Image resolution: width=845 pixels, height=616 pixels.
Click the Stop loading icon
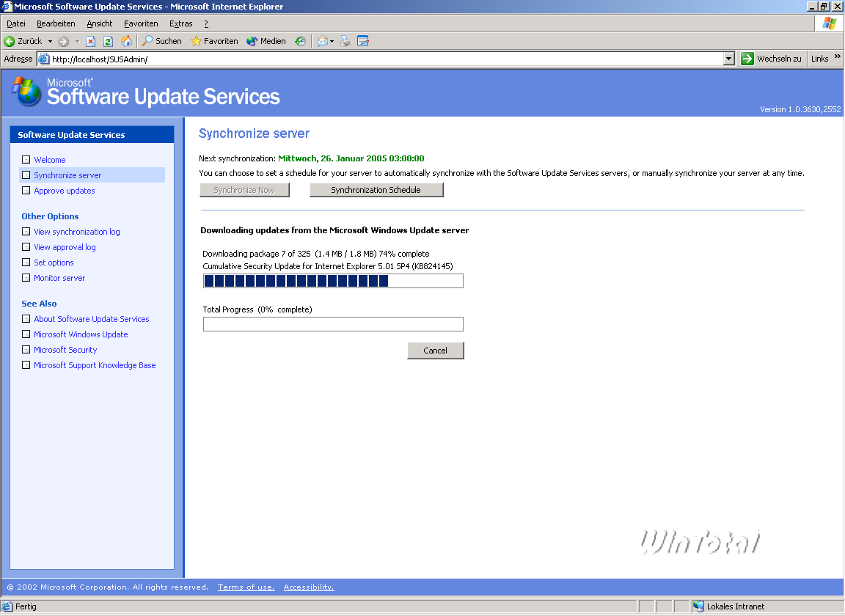(x=90, y=41)
